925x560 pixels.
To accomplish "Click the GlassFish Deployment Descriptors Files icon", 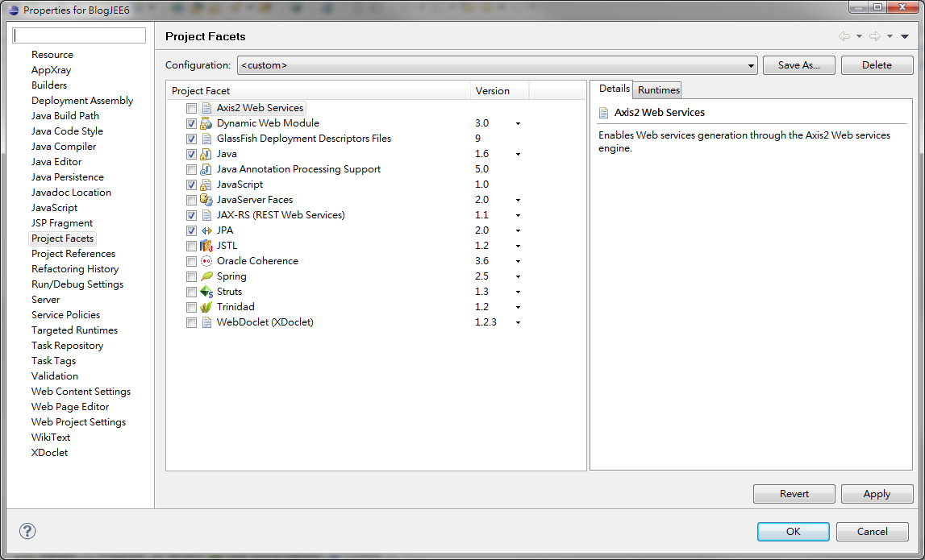I will point(206,139).
